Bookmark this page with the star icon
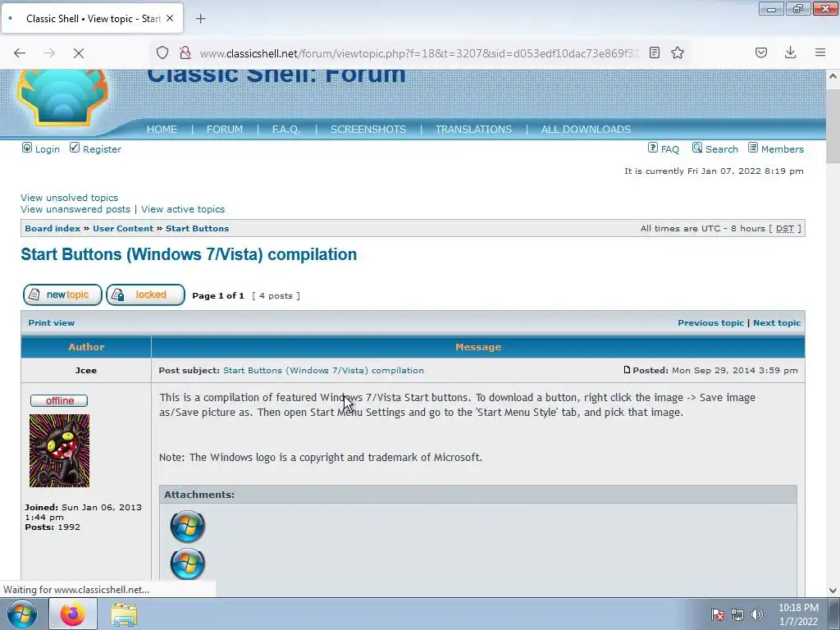Screen dimensions: 840x630 tap(678, 52)
